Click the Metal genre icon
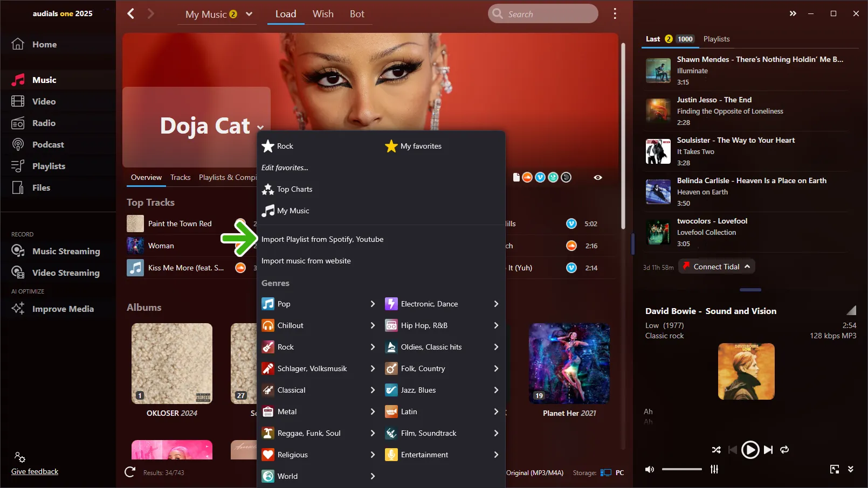The height and width of the screenshot is (488, 868). (268, 412)
